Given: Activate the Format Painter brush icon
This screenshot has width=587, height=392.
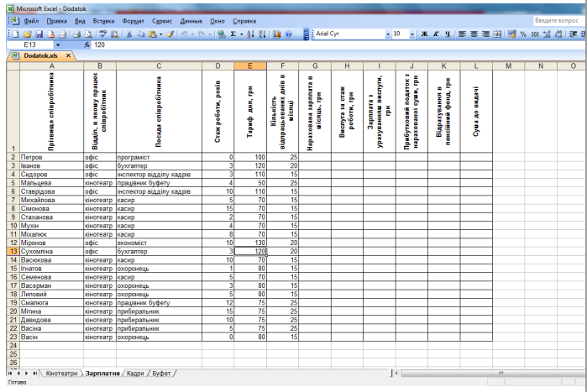Looking at the screenshot, I should pyautogui.click(x=170, y=34).
